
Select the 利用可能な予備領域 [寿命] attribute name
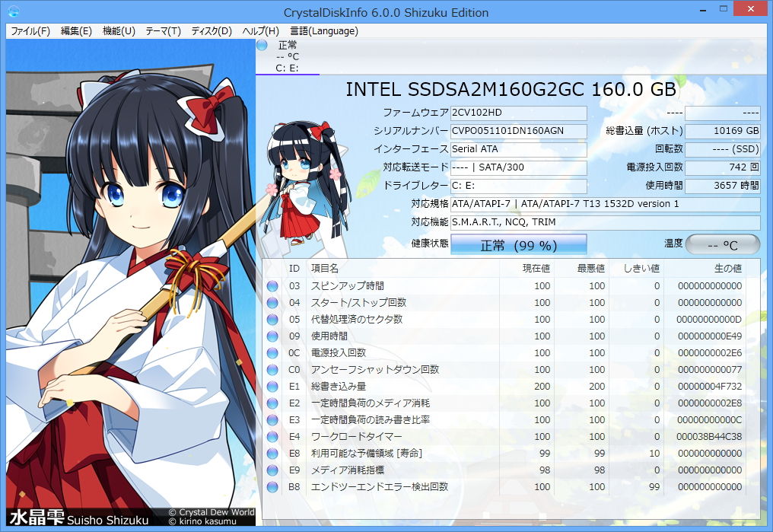tap(367, 454)
